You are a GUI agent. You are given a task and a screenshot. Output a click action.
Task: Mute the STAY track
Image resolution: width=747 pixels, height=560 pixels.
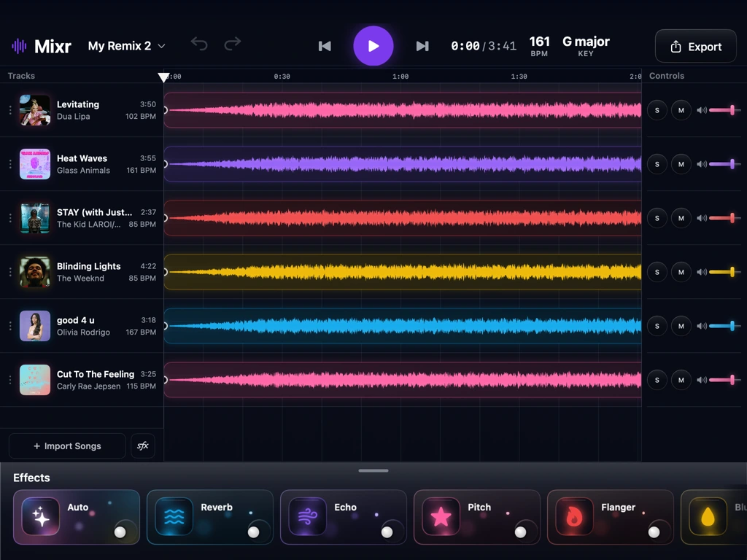(x=681, y=218)
